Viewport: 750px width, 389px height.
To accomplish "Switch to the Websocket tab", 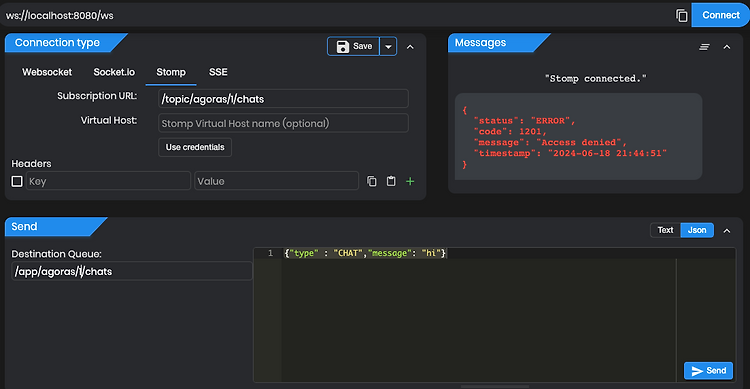I will pyautogui.click(x=47, y=72).
